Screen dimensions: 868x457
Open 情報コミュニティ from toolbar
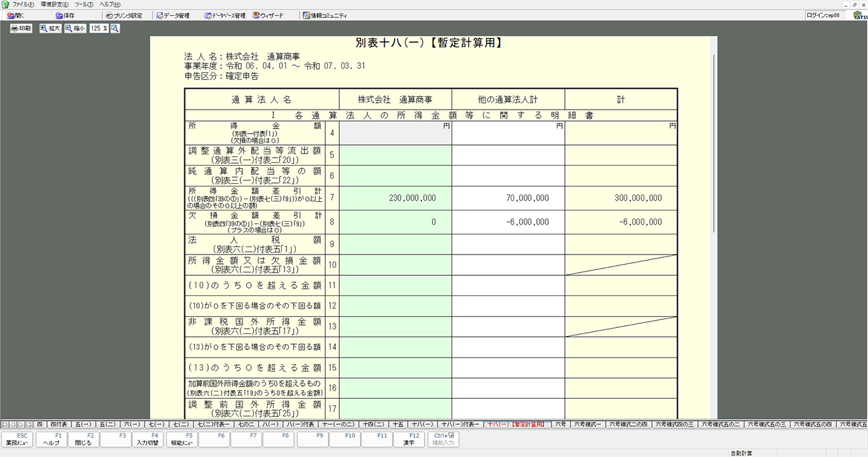(x=324, y=15)
